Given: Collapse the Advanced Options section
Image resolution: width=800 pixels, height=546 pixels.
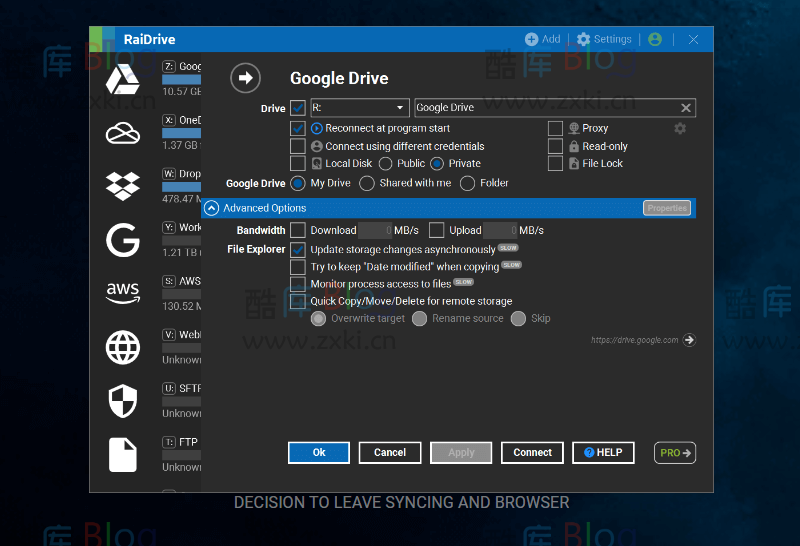Looking at the screenshot, I should (211, 208).
